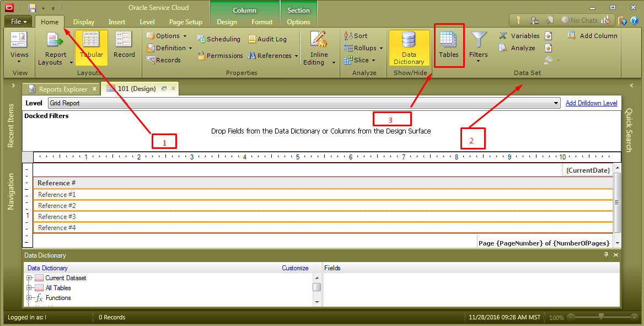This screenshot has width=644, height=326.
Task: Save the report using the floppy disk icon
Action: 32,8
